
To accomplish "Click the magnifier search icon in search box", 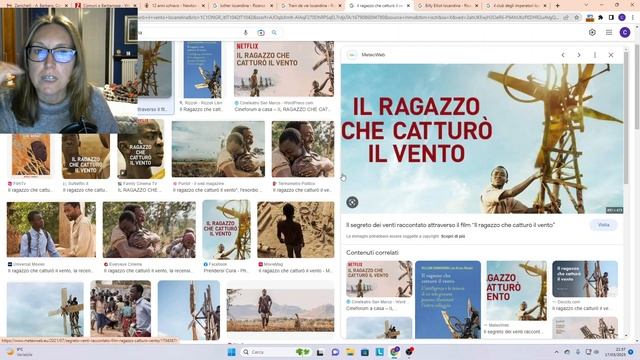I will pyautogui.click(x=274, y=33).
